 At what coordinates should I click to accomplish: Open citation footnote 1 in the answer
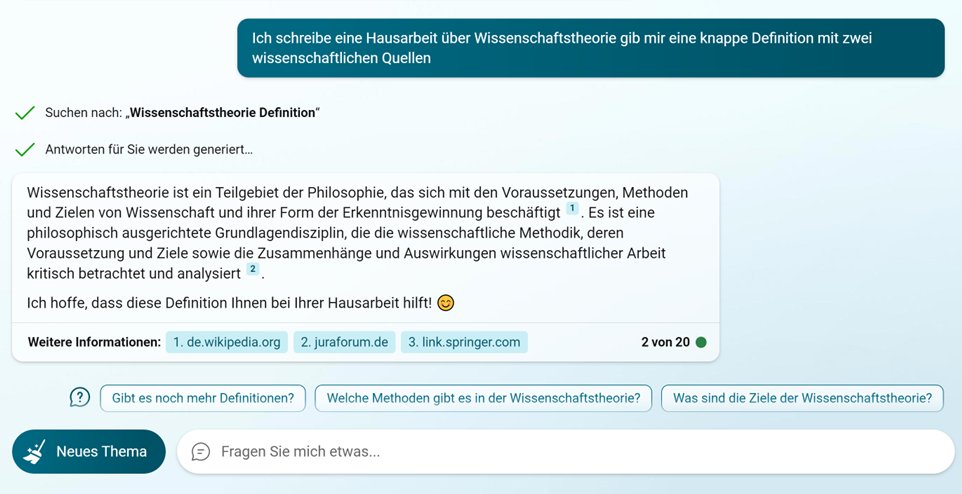pos(572,209)
